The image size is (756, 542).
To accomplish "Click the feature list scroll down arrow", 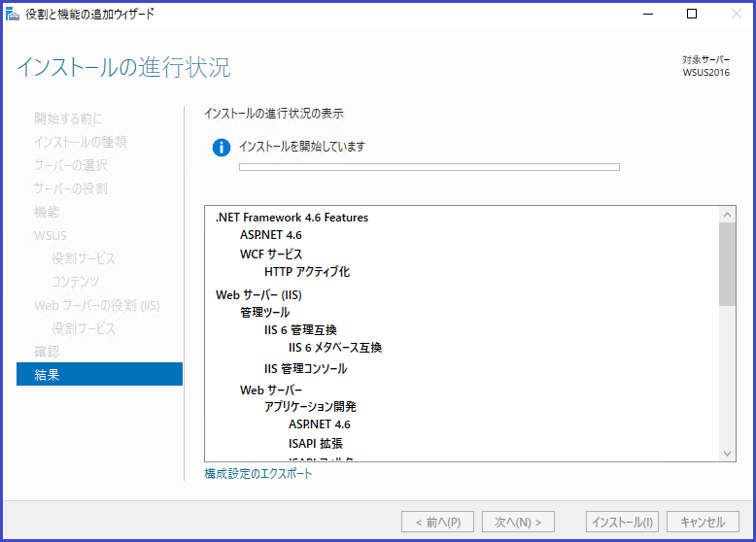I will pyautogui.click(x=728, y=454).
